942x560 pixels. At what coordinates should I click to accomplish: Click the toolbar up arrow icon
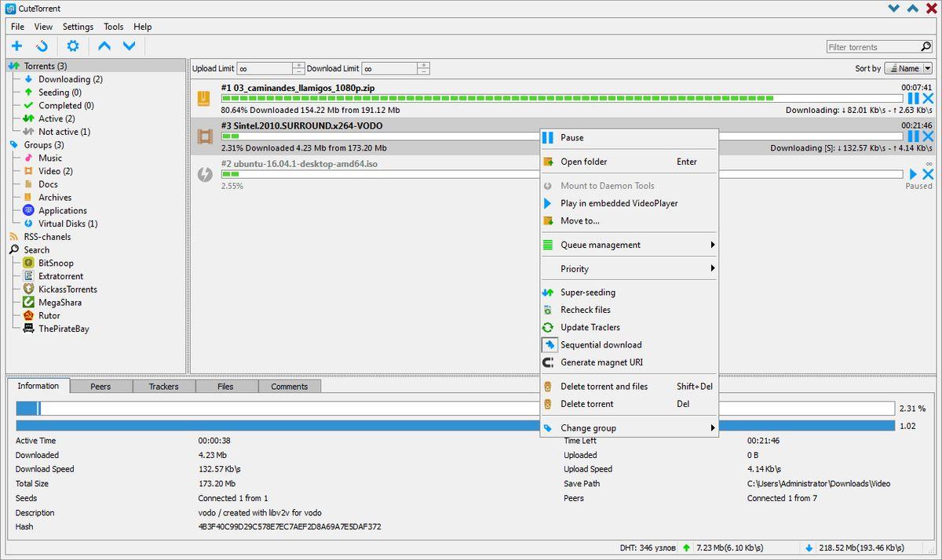pos(104,46)
